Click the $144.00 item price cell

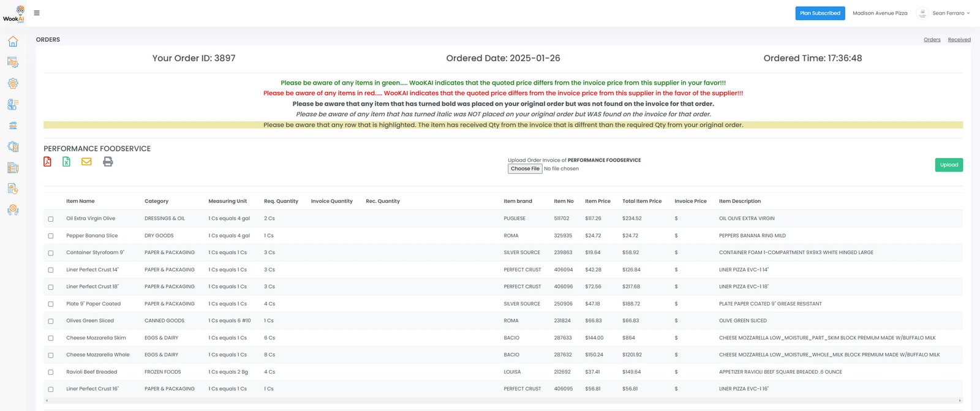click(594, 338)
